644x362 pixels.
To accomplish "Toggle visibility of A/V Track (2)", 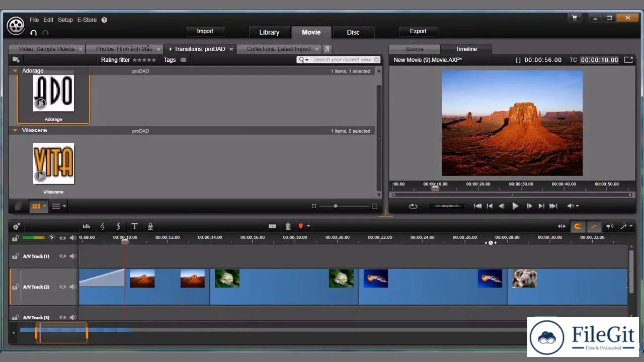I will [63, 287].
